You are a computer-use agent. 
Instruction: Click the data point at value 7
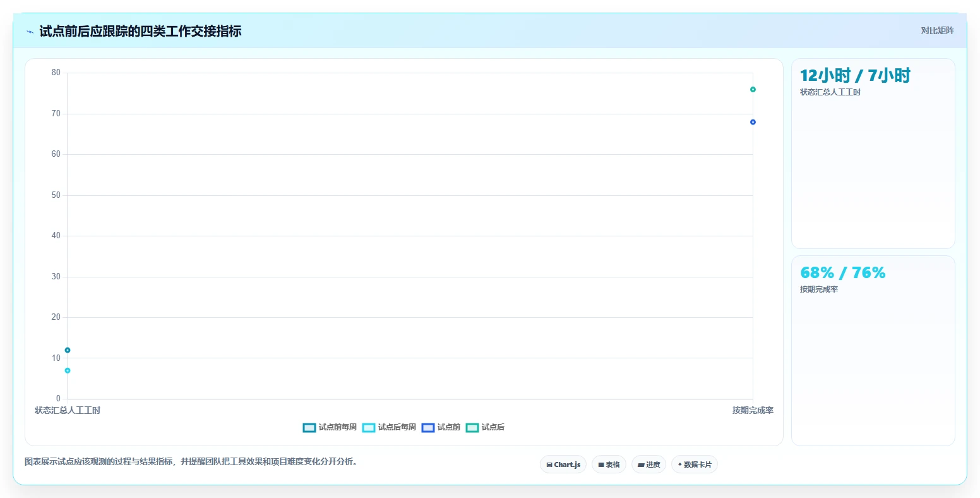(68, 370)
